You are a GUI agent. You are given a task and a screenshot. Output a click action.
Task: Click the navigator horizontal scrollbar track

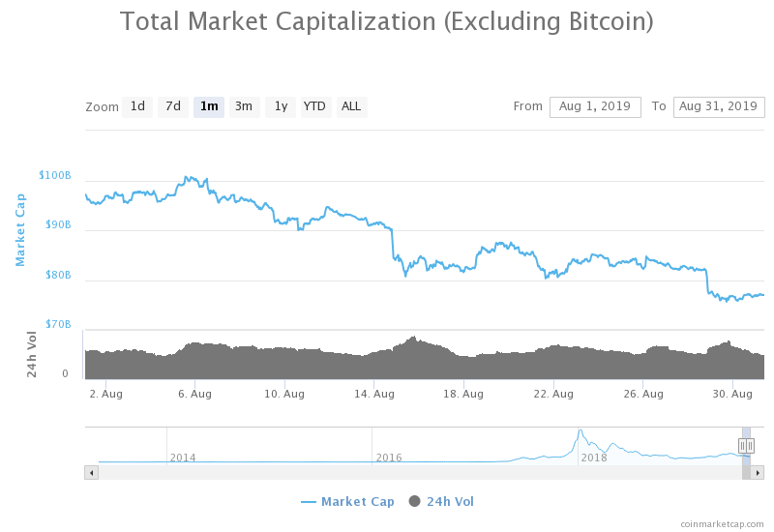416,472
